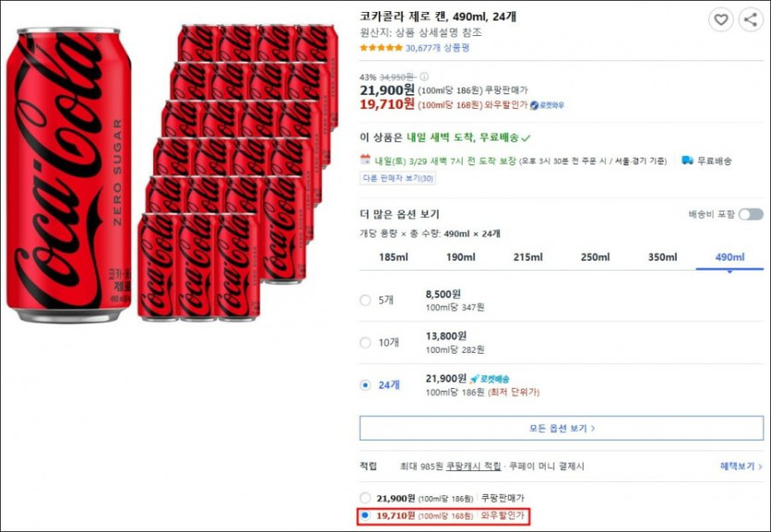Click the delivery truck icon
Screen dimensions: 771x532
pos(687,161)
